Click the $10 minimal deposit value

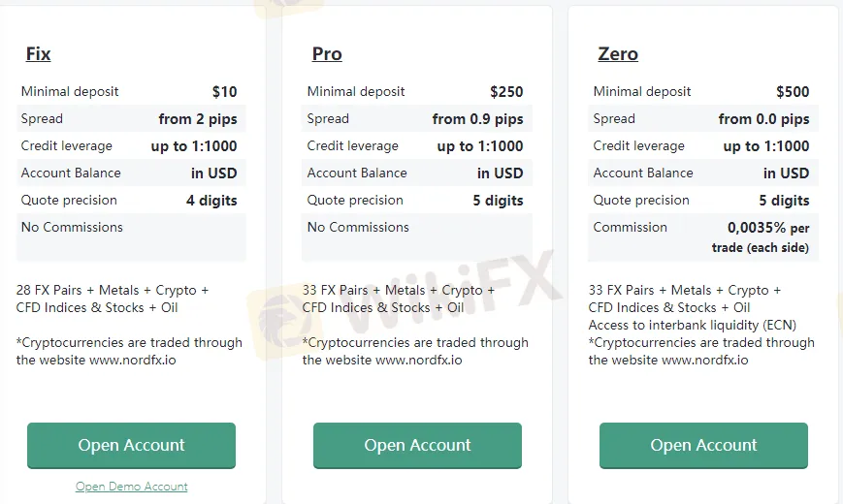(x=225, y=92)
